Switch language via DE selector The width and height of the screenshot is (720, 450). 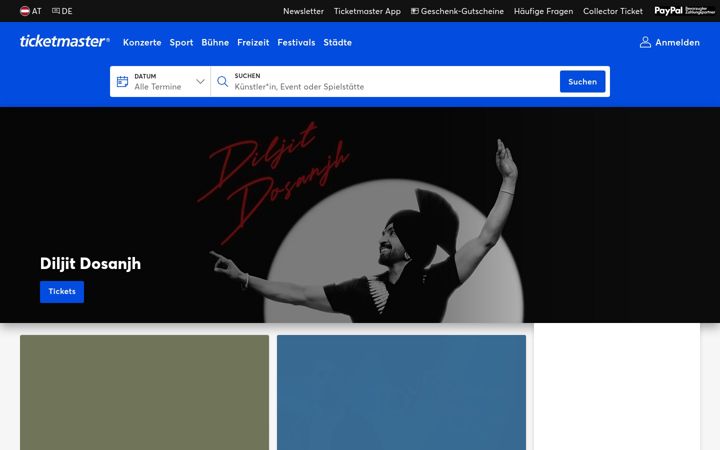[62, 11]
